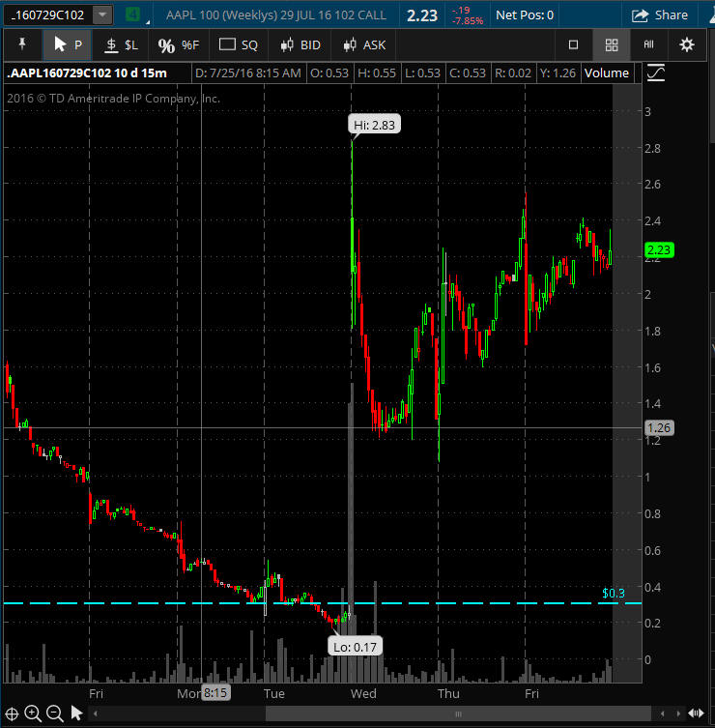Open the symbol dropdown arrow

[x=102, y=15]
